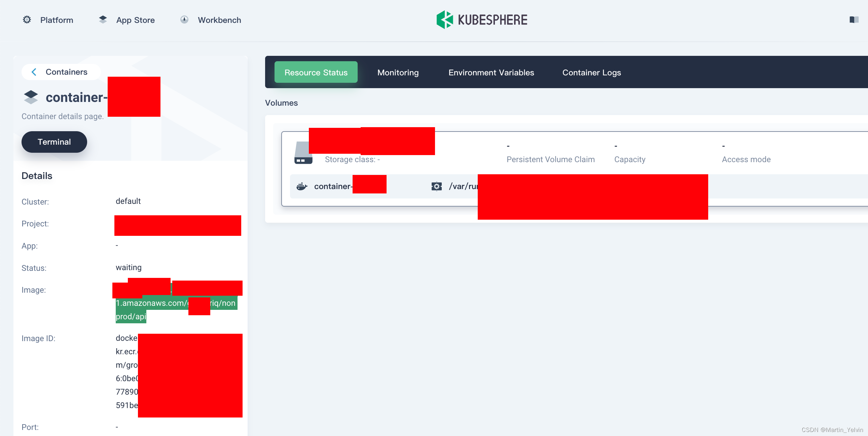Click the Containers back arrow icon

[33, 71]
